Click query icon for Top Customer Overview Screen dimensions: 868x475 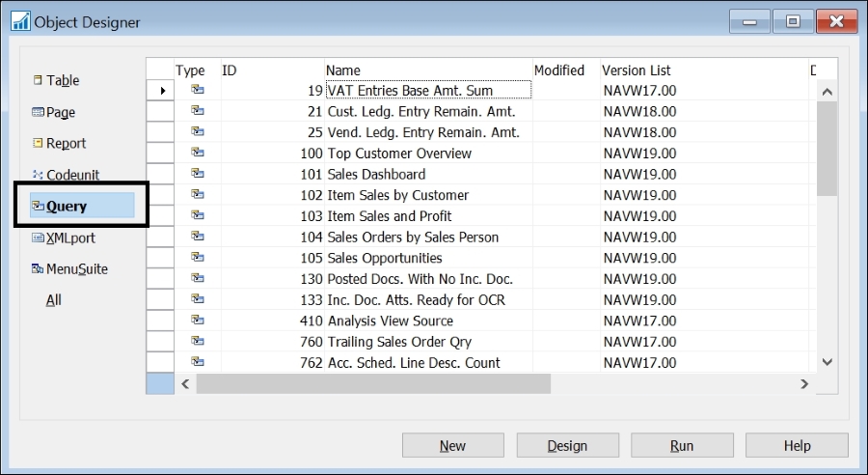click(x=198, y=153)
